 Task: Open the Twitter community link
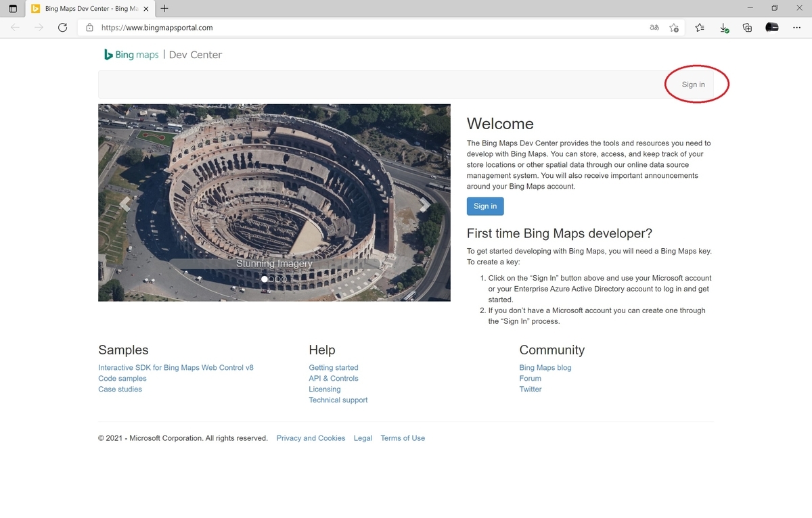point(531,390)
